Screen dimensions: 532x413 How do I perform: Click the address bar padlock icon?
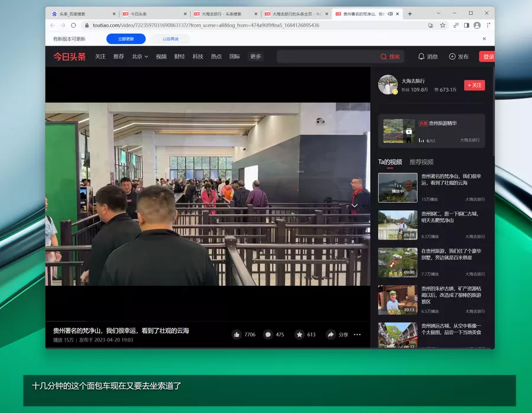click(87, 25)
